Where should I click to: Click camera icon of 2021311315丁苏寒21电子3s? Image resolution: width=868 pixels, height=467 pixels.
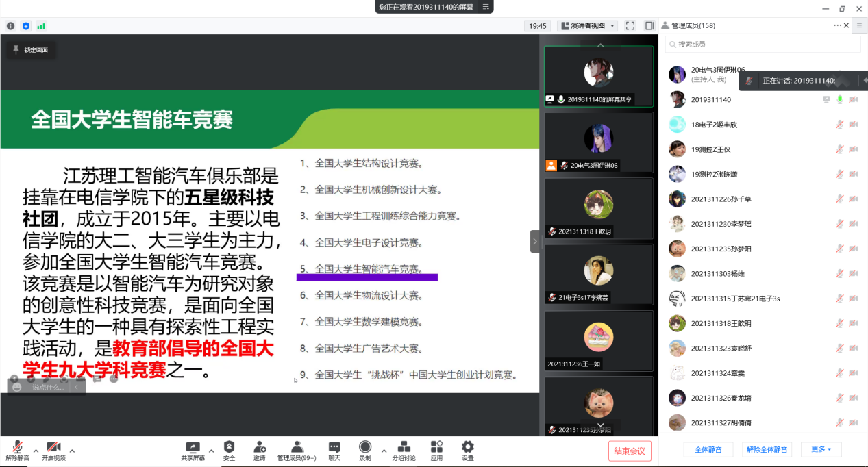pyautogui.click(x=854, y=299)
